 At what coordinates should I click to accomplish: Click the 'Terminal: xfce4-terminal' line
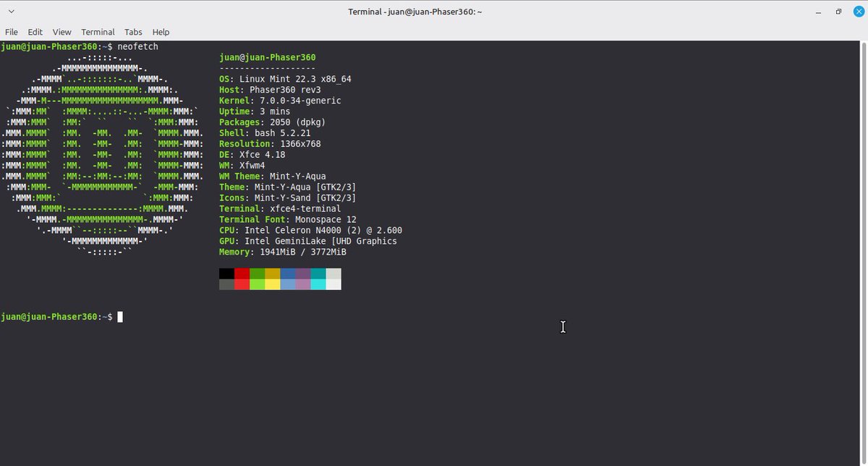[280, 209]
